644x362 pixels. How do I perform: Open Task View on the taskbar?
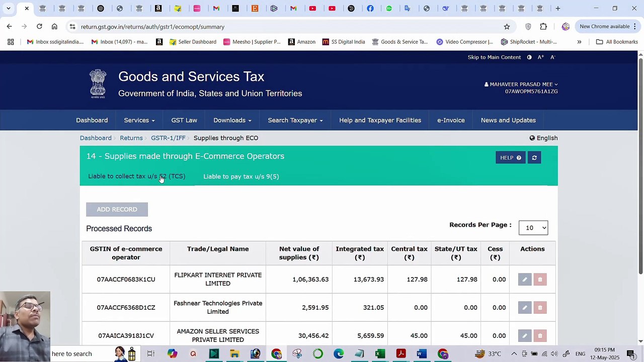(151, 354)
